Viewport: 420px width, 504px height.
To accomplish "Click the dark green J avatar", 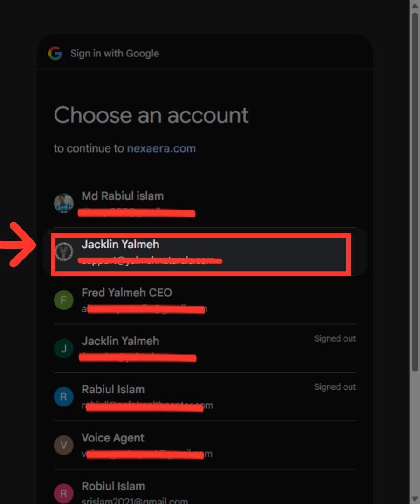I will tap(63, 349).
